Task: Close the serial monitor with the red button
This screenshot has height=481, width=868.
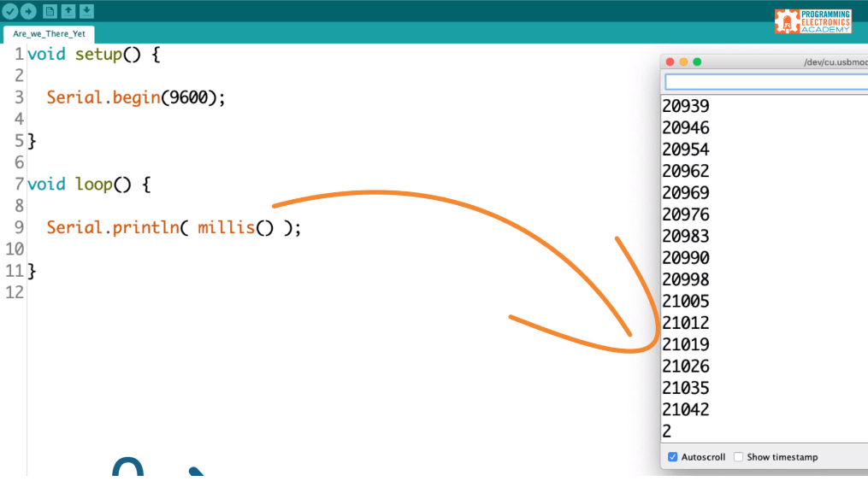Action: point(670,62)
